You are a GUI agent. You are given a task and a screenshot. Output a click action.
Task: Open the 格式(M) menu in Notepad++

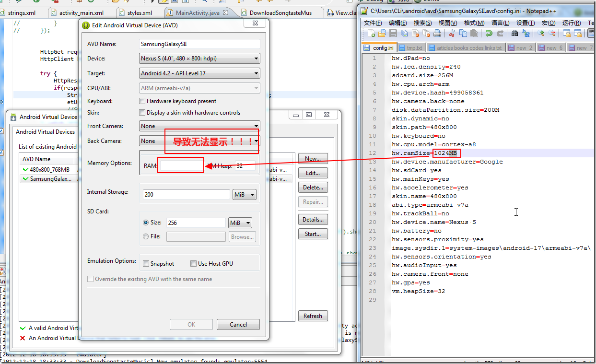click(474, 23)
